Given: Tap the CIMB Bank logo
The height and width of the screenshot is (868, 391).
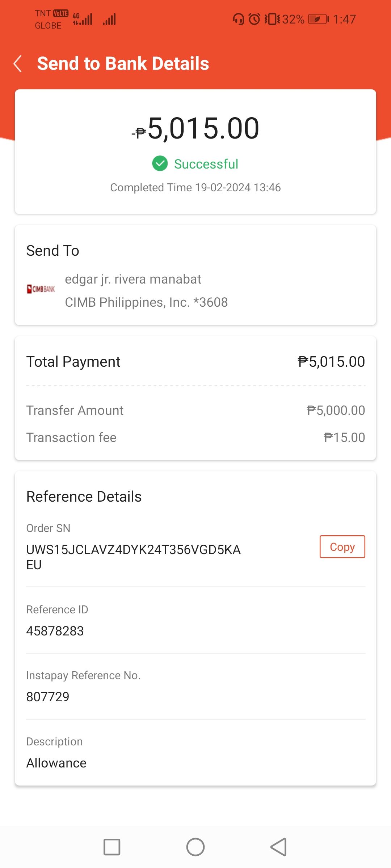Looking at the screenshot, I should point(41,289).
